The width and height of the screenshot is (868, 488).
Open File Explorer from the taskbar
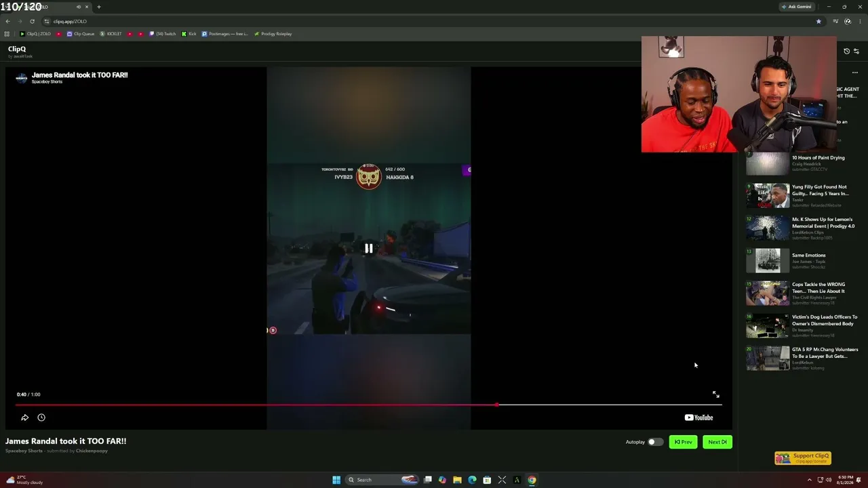coord(457,480)
